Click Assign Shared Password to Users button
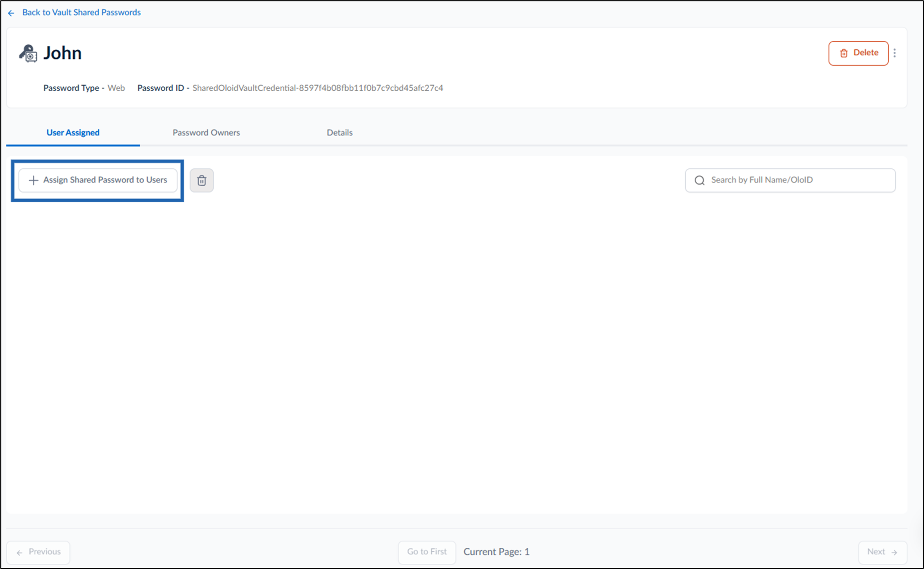924x569 pixels. click(x=98, y=180)
